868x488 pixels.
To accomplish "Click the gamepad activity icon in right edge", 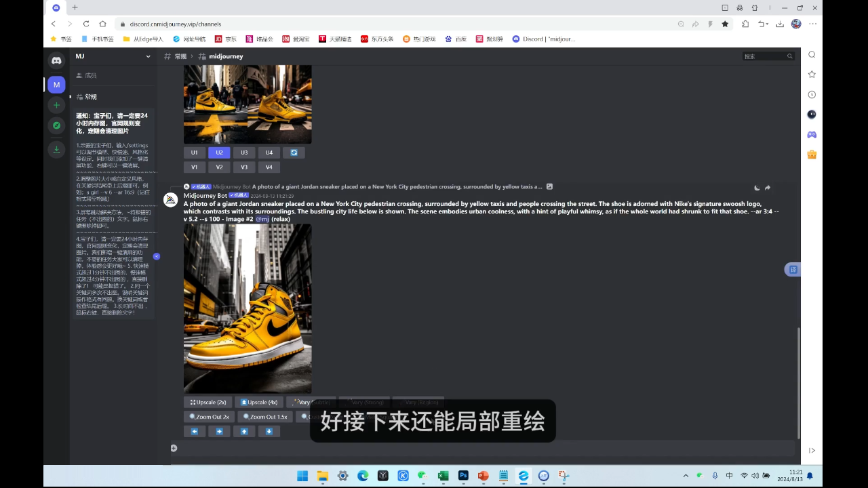I will tap(812, 134).
